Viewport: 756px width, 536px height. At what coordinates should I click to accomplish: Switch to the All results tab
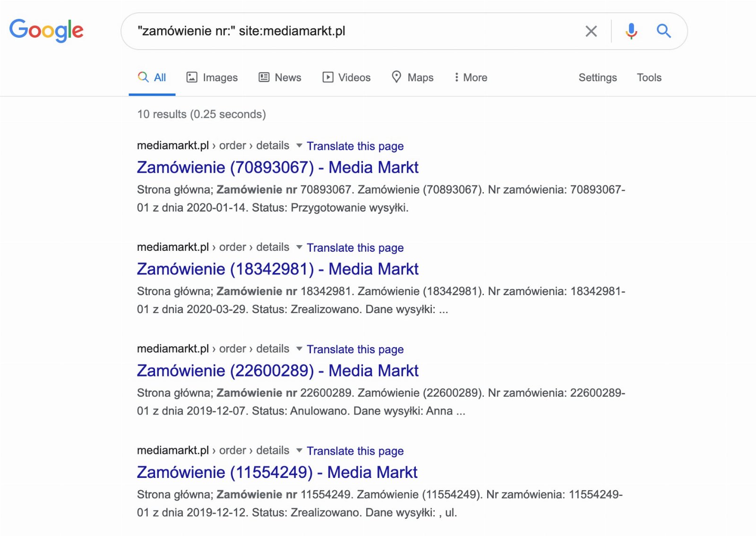(152, 77)
